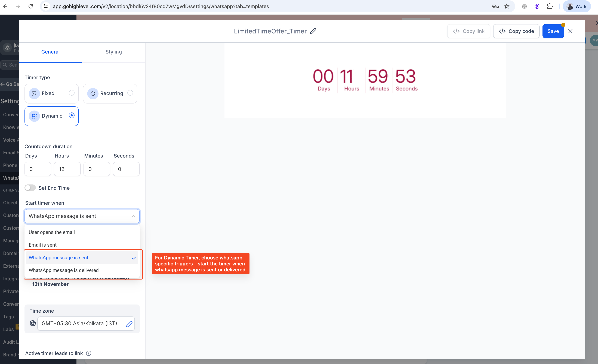Screen dimensions: 598x364
Task: Select the Recurring timer radio button
Action: [x=130, y=93]
